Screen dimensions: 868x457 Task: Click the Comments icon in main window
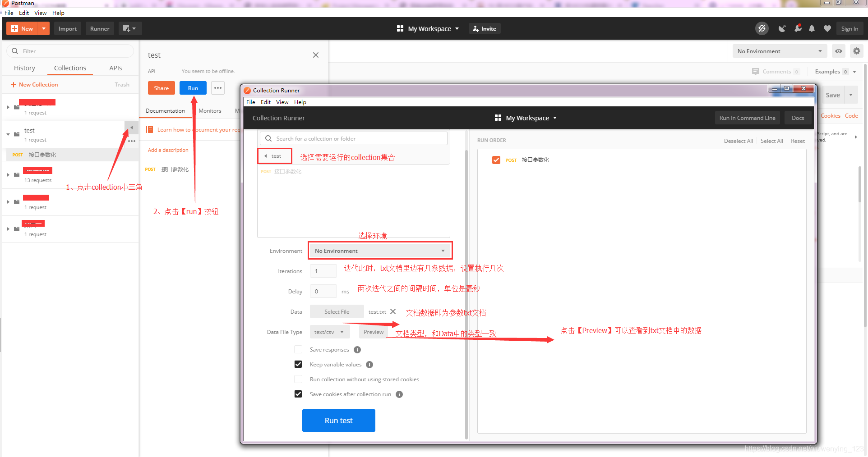[x=756, y=72]
